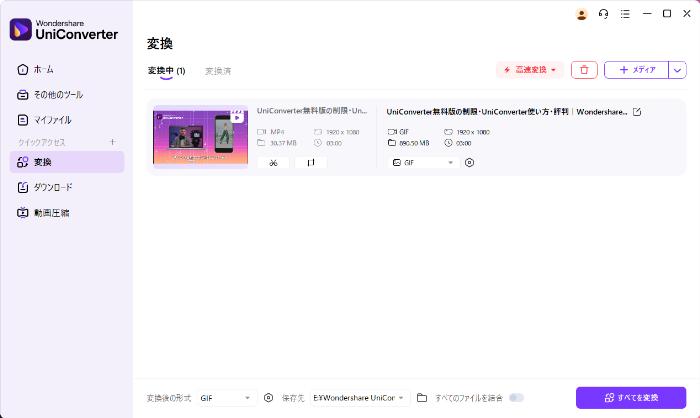700x418 pixels.
Task: Click the source format MP4 label
Action: click(277, 132)
